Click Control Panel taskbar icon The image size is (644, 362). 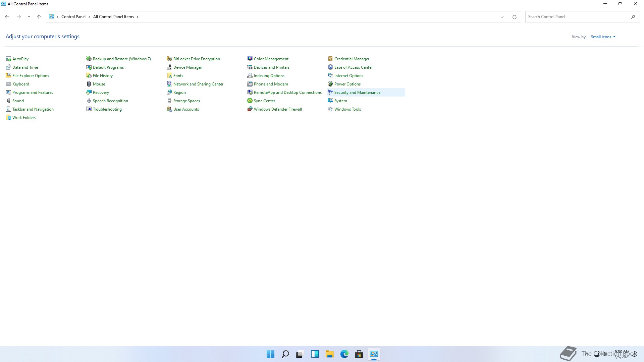374,354
